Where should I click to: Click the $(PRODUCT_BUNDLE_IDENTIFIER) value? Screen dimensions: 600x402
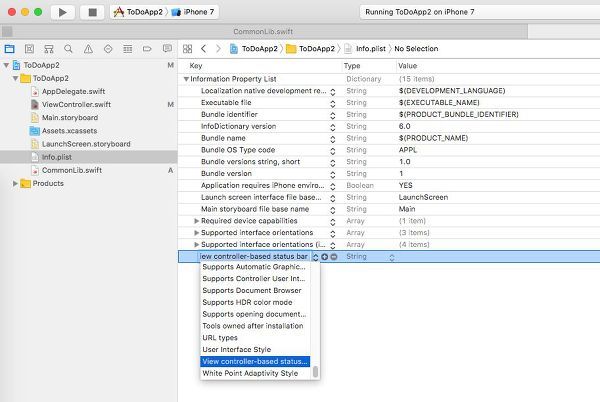tap(458, 115)
